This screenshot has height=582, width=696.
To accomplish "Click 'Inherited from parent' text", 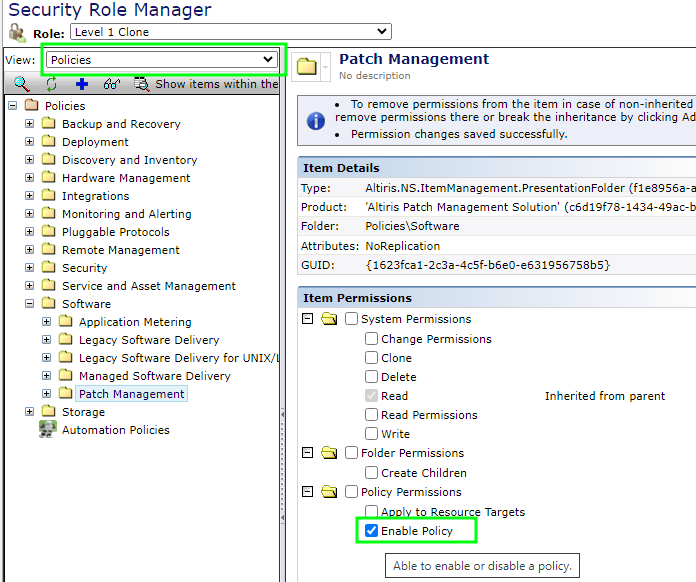I will pos(605,396).
